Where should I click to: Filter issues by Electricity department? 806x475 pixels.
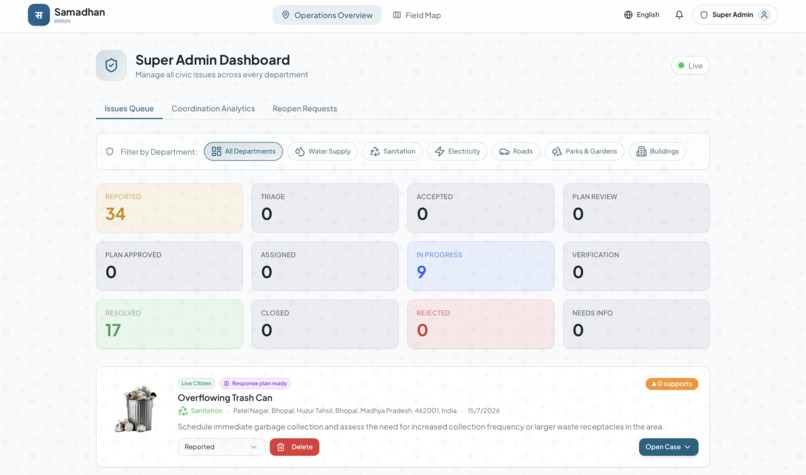(457, 151)
